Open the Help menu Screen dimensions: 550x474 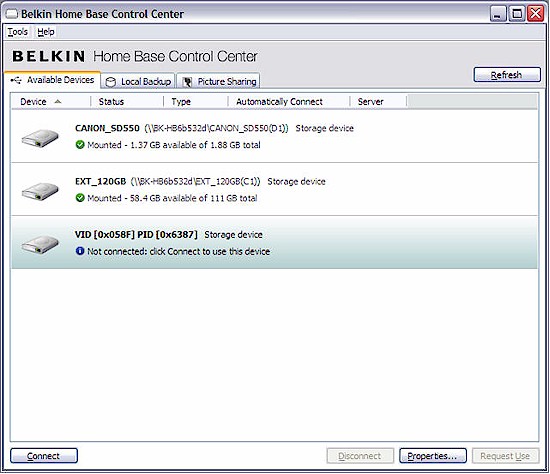46,32
